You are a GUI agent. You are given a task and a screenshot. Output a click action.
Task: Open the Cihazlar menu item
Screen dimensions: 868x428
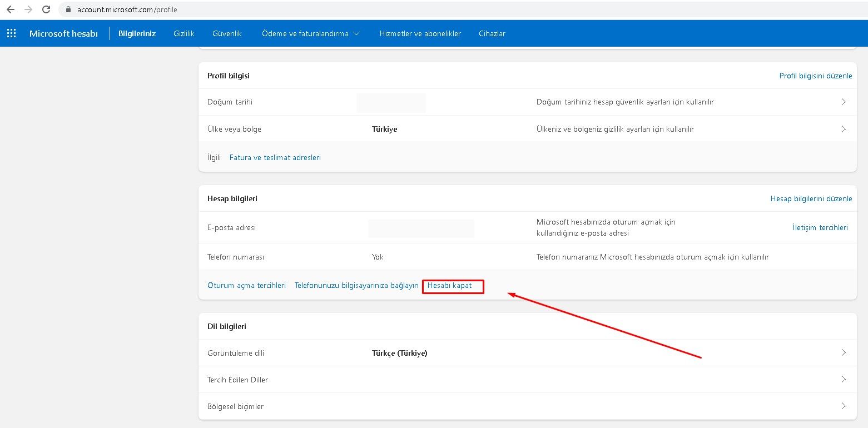coord(492,33)
